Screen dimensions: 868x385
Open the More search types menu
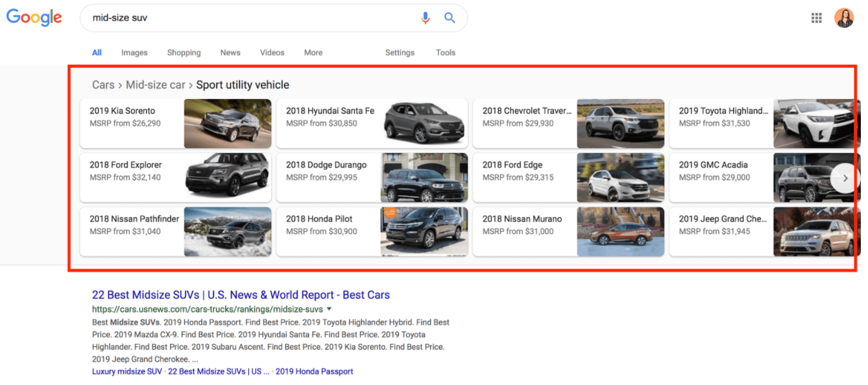[x=313, y=52]
